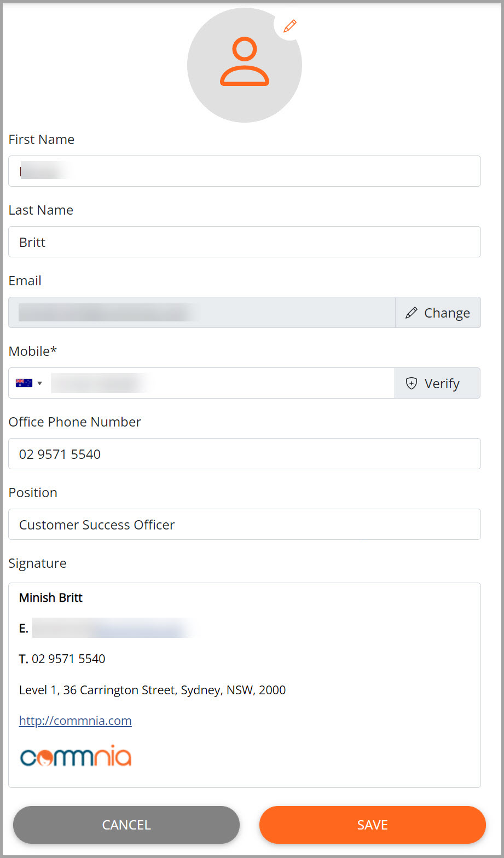The image size is (504, 858).
Task: Click the Office Phone Number field
Action: pyautogui.click(x=245, y=454)
